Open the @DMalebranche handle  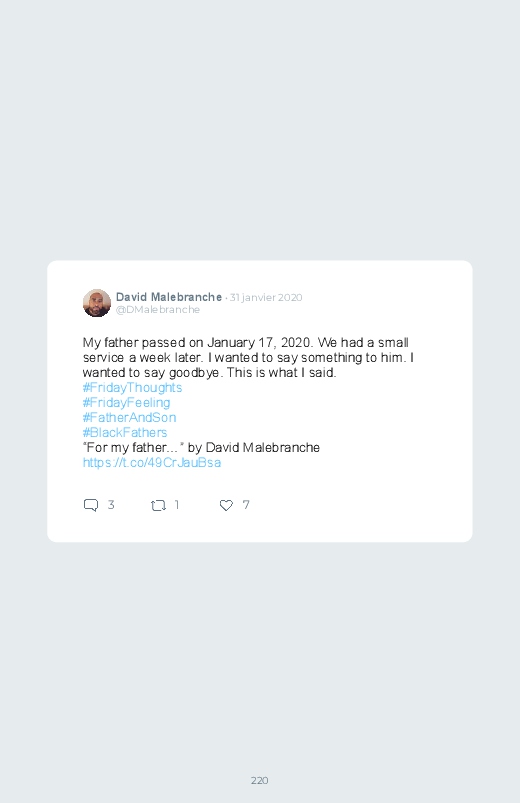coord(158,309)
